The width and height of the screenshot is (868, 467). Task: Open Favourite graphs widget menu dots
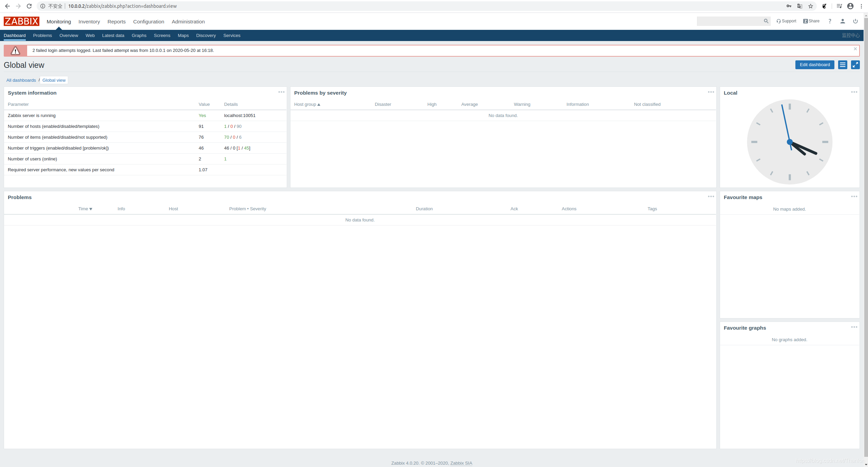click(x=854, y=327)
